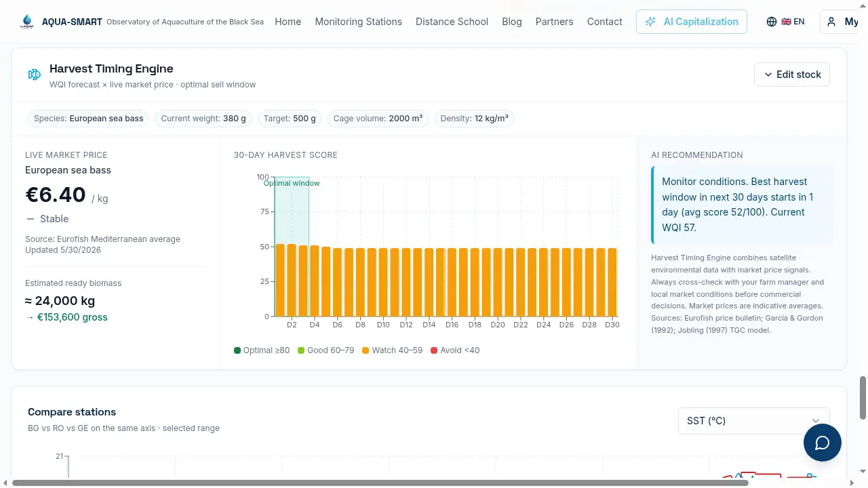
Task: Click the Harvest Timing Engine heading
Action: tap(111, 68)
